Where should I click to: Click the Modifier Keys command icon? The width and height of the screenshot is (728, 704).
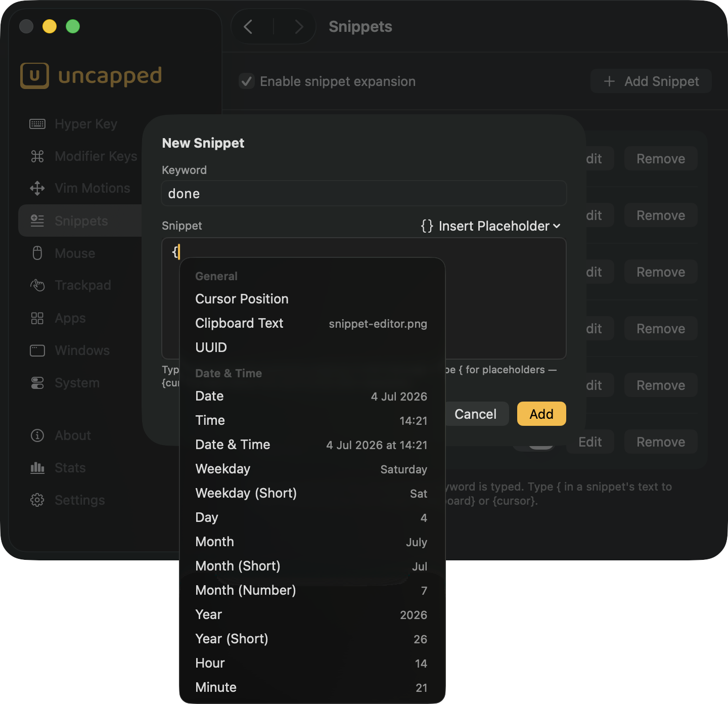tap(37, 156)
